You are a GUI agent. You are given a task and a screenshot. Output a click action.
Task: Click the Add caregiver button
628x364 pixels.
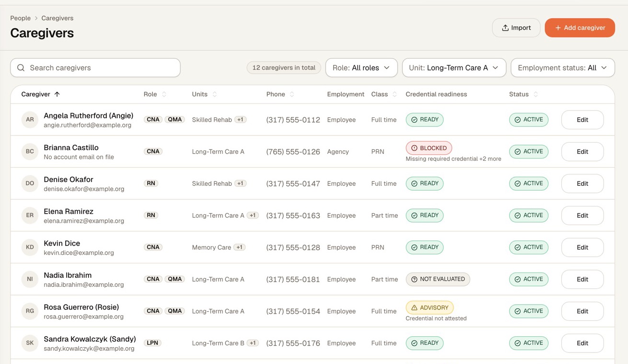[580, 28]
